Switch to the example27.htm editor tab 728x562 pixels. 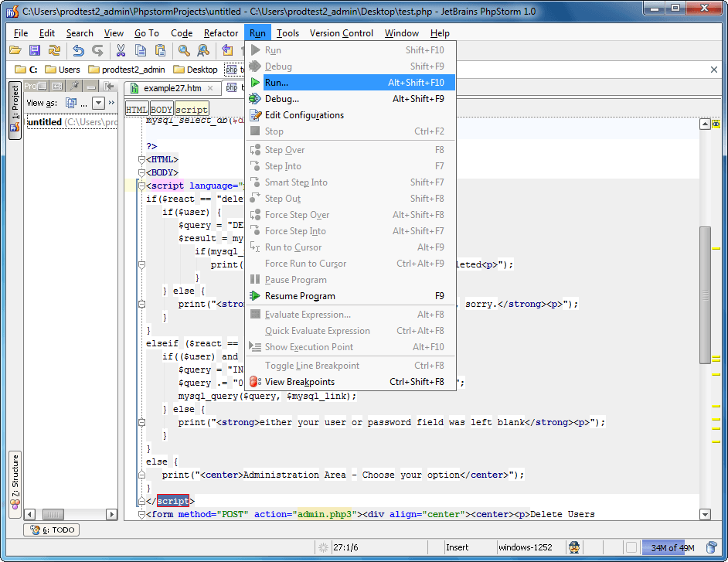click(x=172, y=88)
